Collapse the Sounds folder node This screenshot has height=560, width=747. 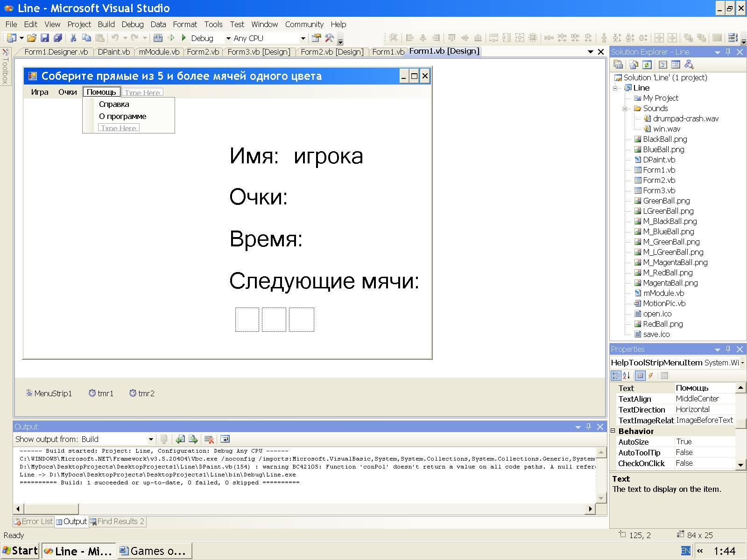[625, 109]
